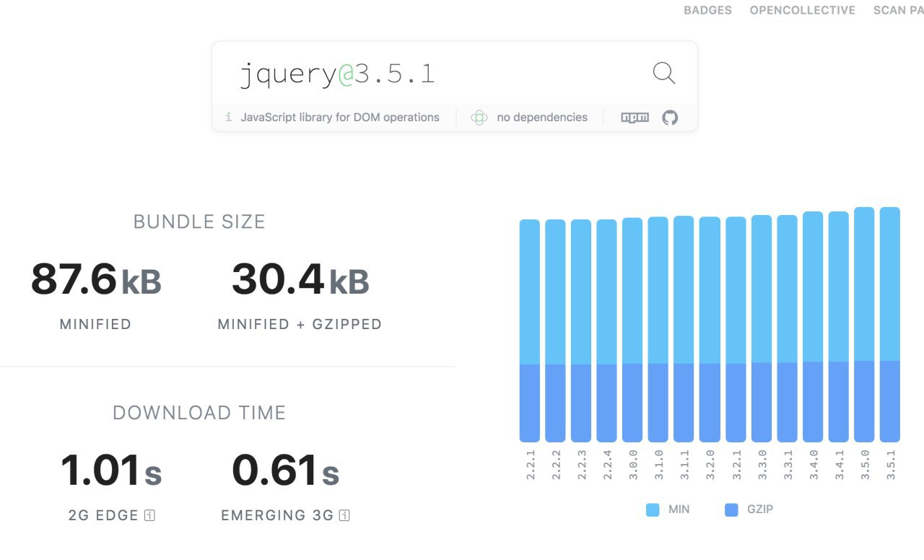Select the 3.3.0 version bar

[x=762, y=328]
